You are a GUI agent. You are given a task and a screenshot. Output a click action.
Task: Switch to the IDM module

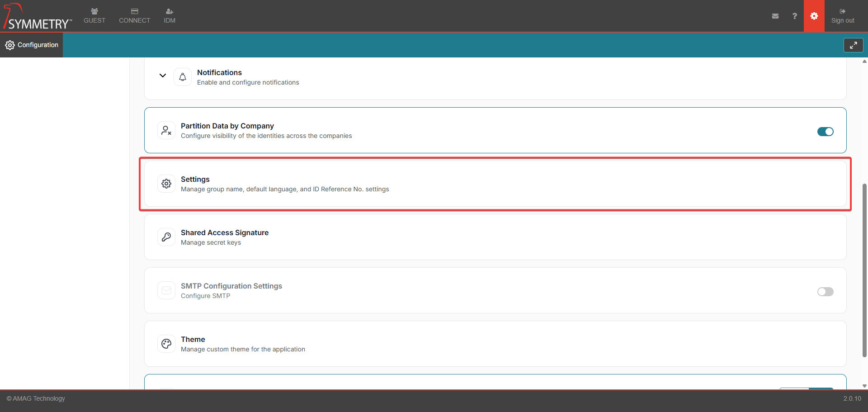click(x=170, y=16)
